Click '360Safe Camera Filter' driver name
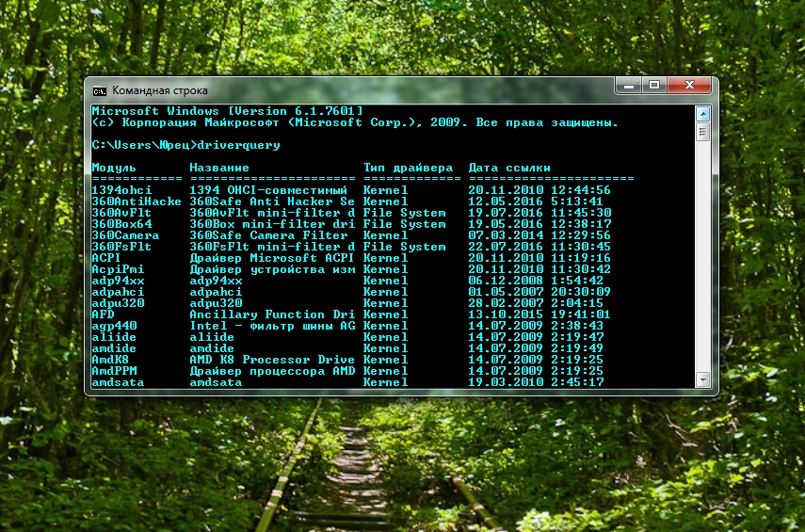 [268, 235]
